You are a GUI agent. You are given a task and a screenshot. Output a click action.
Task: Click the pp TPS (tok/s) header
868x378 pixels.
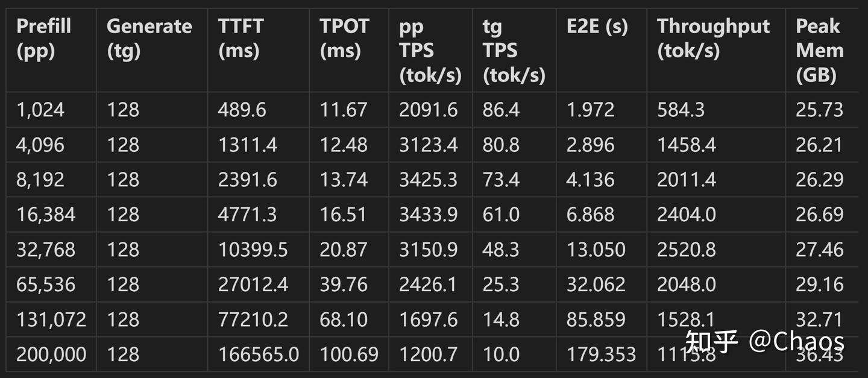point(430,51)
